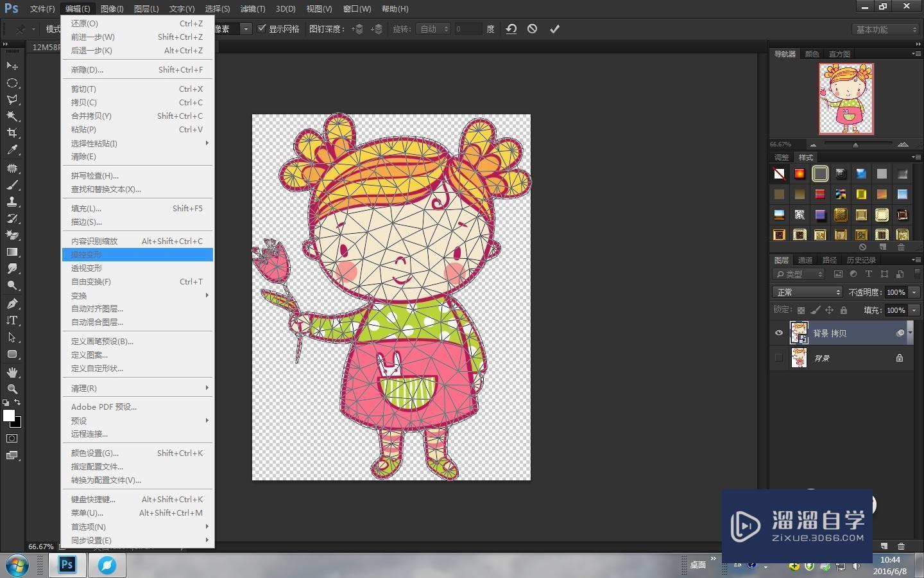Screen dimensions: 924x578
Task: Select the Zoom tool in toolbox
Action: click(12, 389)
